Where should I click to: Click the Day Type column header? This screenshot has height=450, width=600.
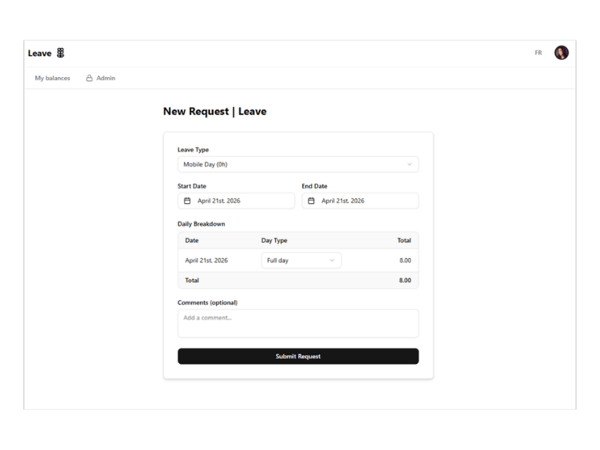[x=274, y=241]
